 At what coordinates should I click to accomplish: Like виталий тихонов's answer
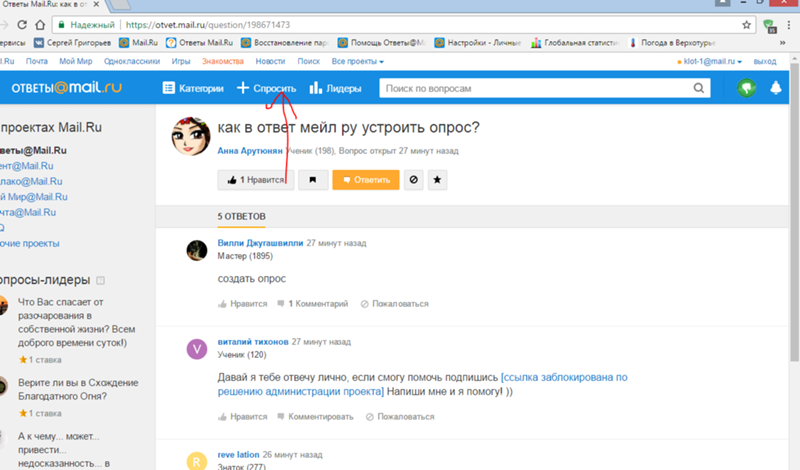click(243, 416)
